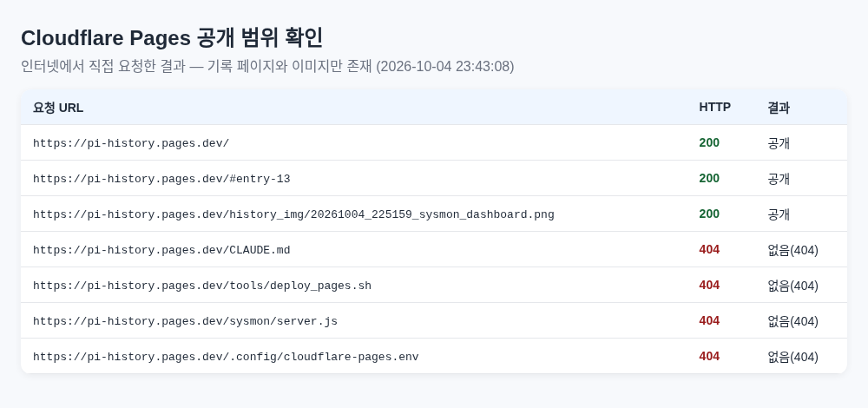Click the 404 status in deploy_pages.sh row
Viewport: 868px width, 408px height.
(x=709, y=285)
